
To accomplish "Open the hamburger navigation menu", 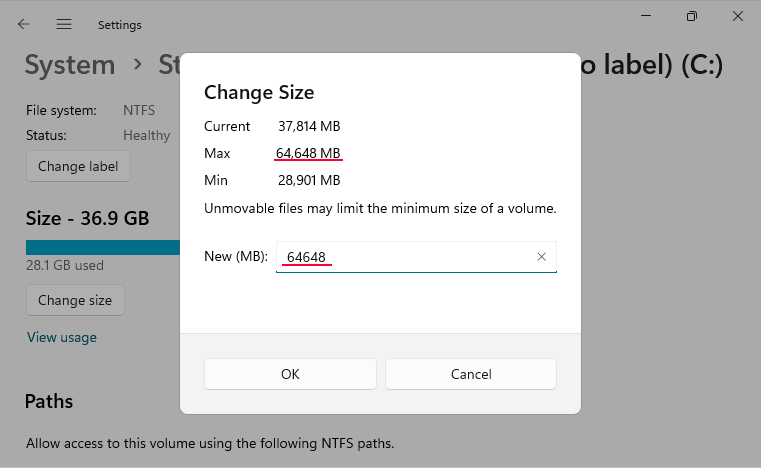I will (x=64, y=24).
